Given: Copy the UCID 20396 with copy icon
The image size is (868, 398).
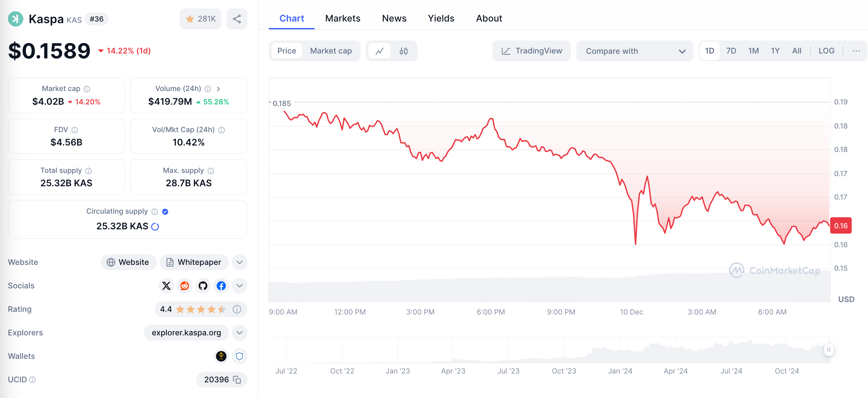Looking at the screenshot, I should (x=237, y=379).
